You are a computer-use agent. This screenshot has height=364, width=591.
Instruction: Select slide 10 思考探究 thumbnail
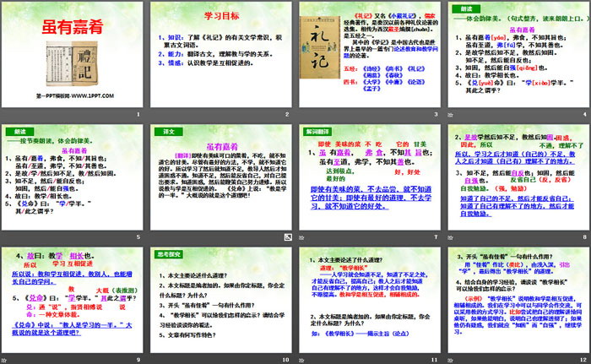(221, 301)
